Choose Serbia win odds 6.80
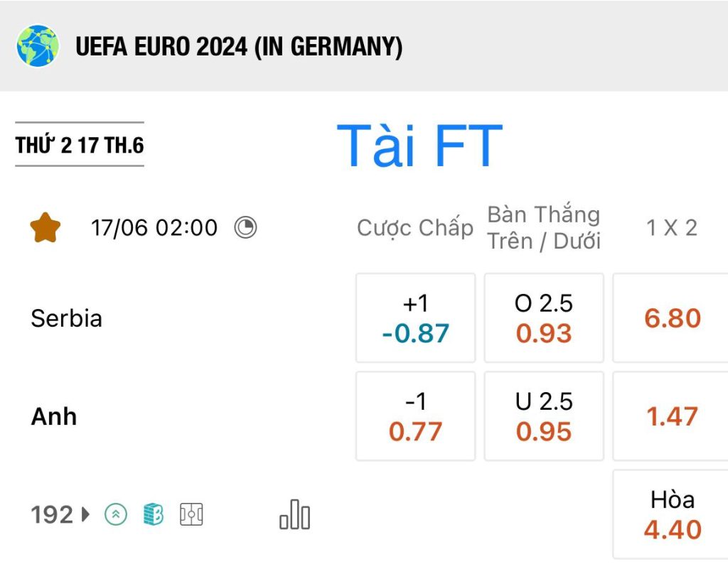 (671, 318)
